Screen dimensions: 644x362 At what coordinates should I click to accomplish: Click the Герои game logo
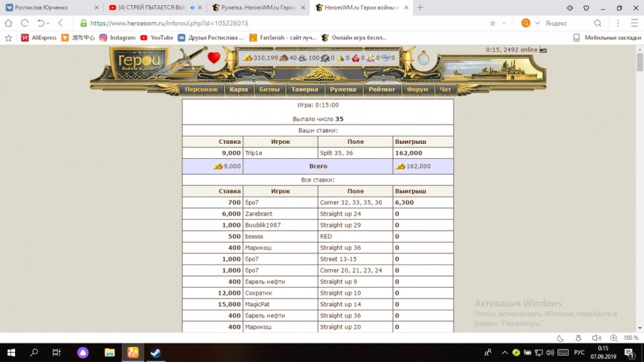click(139, 62)
